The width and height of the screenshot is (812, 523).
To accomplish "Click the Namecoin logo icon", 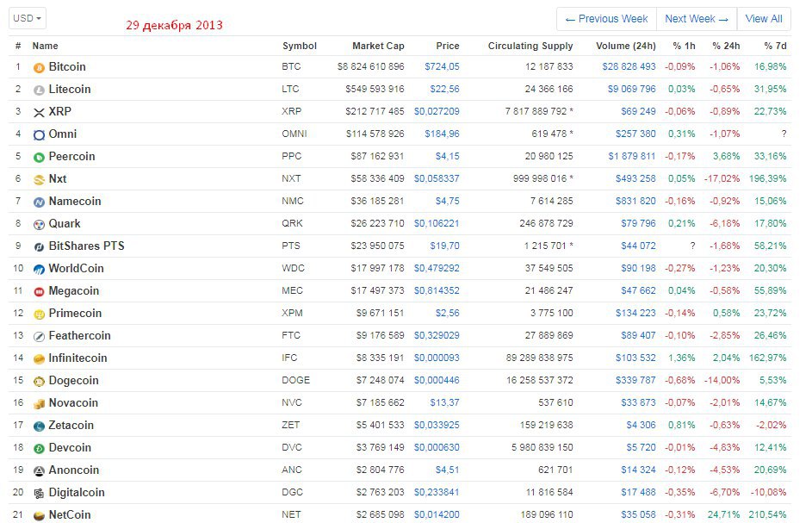I will click(39, 202).
